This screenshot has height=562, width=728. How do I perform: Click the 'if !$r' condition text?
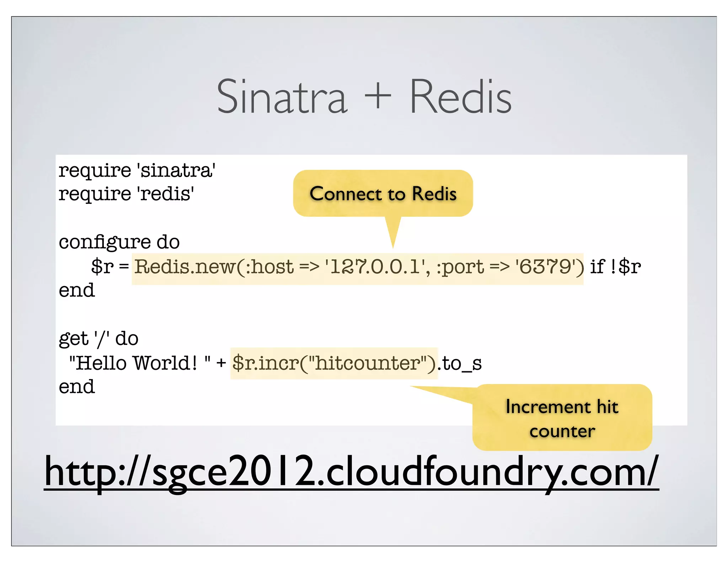(x=615, y=267)
